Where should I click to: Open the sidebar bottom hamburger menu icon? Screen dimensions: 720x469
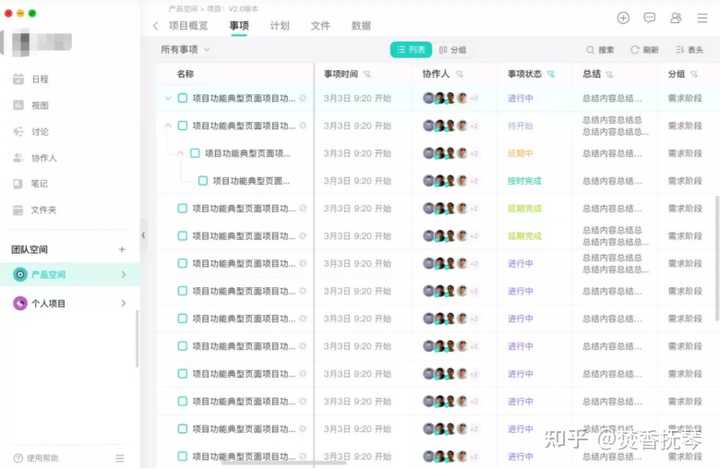point(120,458)
